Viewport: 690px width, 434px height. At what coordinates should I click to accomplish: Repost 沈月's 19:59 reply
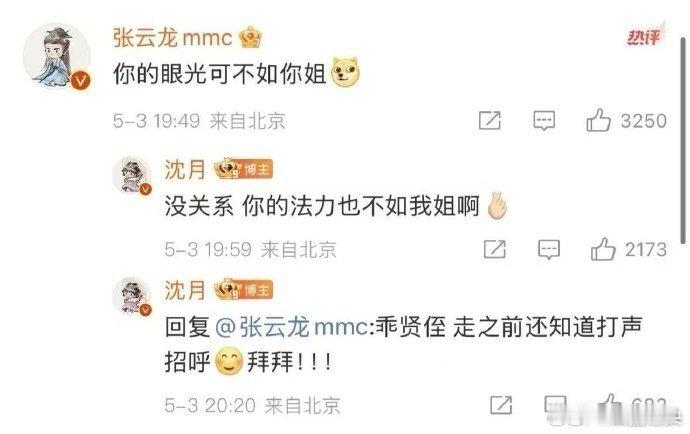(495, 249)
